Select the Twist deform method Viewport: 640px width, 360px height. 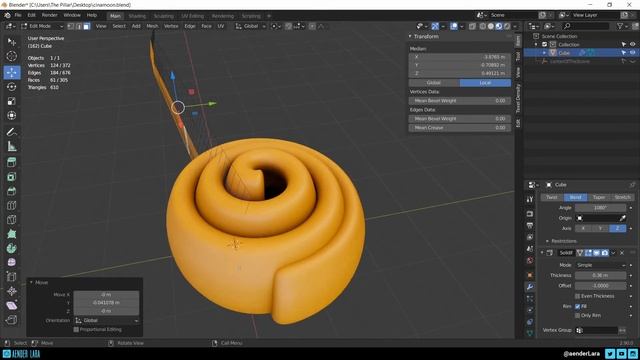(x=552, y=197)
